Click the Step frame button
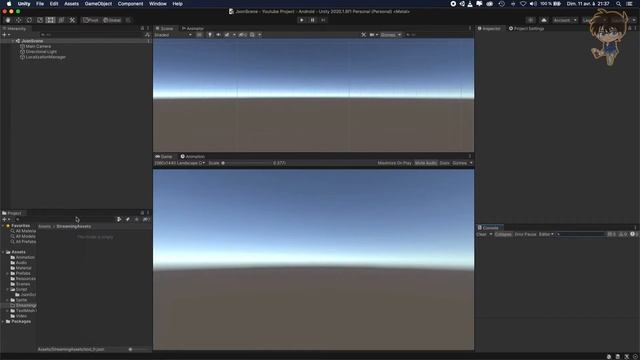 point(323,20)
